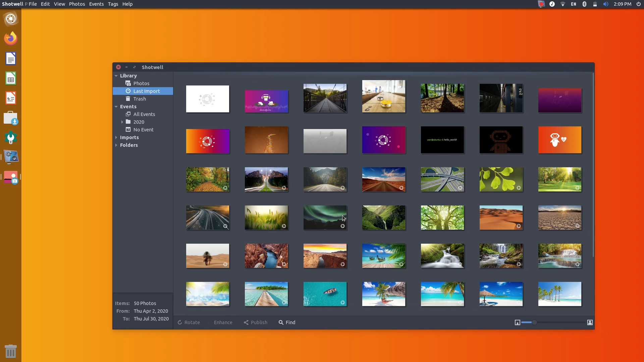The height and width of the screenshot is (362, 644).
Task: Expand the 2020 event folder
Action: [x=122, y=122]
